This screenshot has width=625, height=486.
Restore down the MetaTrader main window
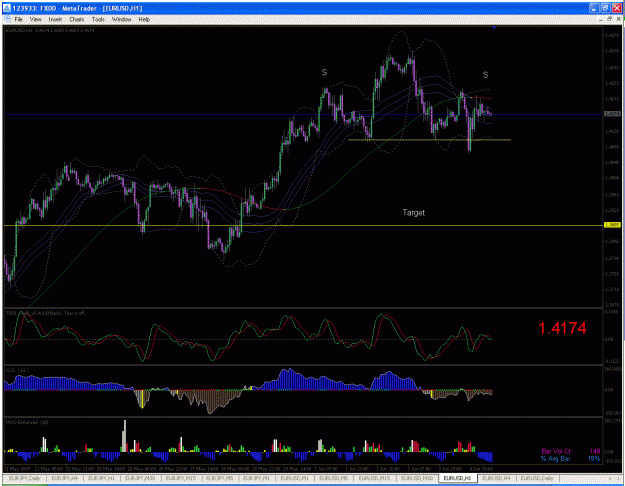click(x=605, y=8)
